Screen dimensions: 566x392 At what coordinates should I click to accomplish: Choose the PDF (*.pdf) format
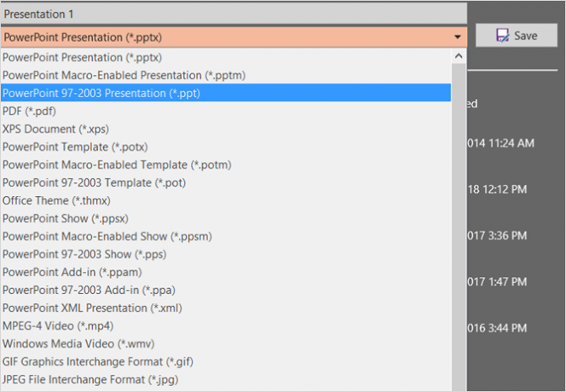coord(226,111)
